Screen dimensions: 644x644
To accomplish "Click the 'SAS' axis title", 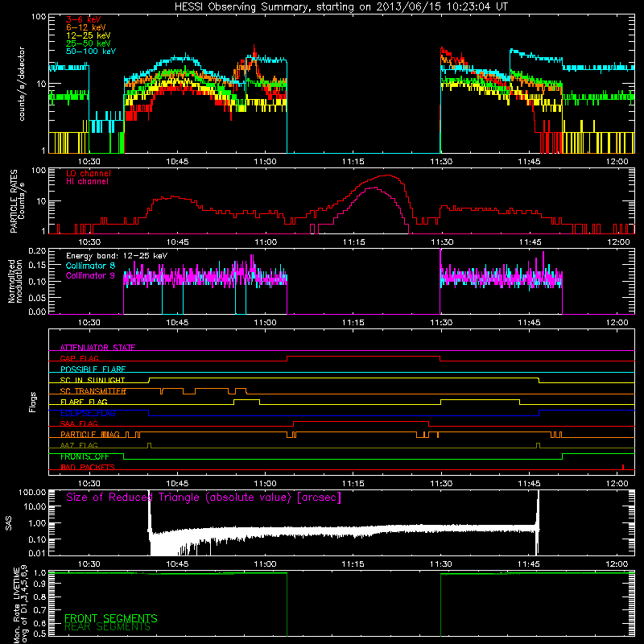I will pos(9,524).
